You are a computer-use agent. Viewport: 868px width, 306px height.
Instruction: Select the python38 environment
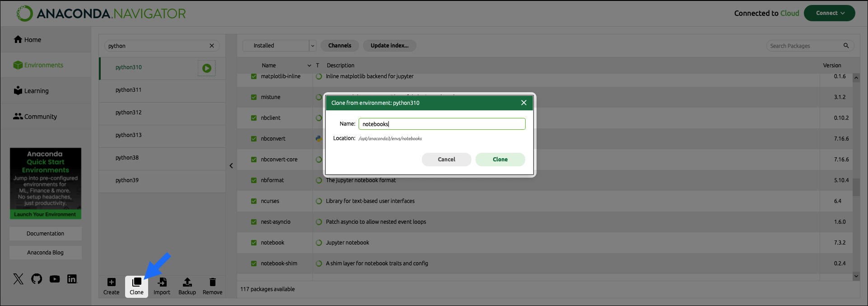click(162, 158)
